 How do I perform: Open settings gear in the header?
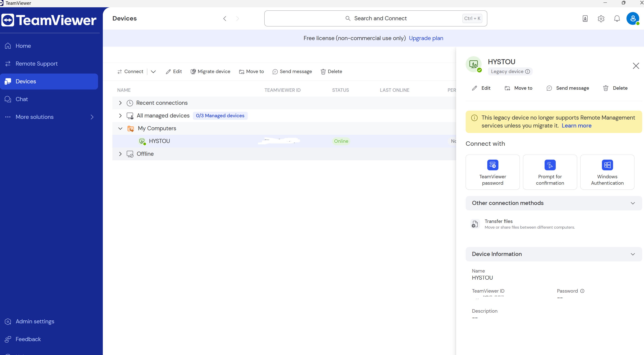pos(601,18)
